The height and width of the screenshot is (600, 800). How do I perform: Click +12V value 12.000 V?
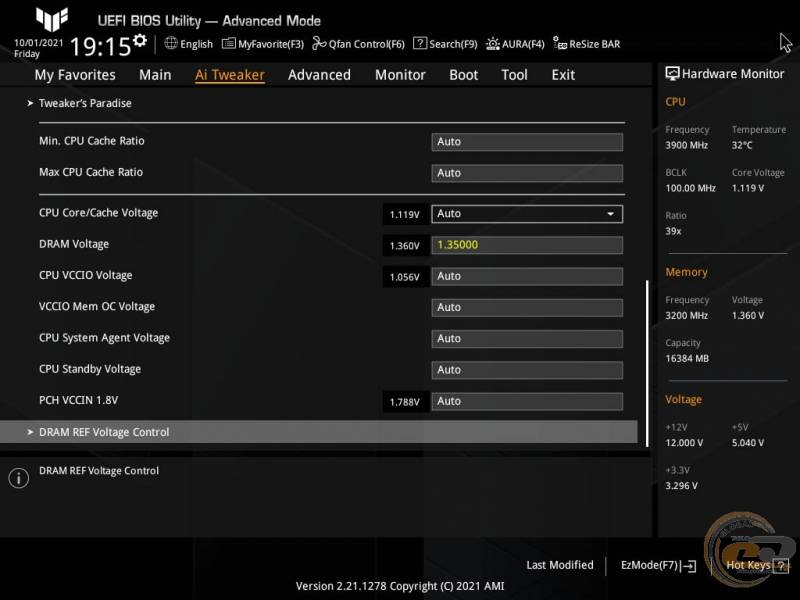(x=684, y=443)
